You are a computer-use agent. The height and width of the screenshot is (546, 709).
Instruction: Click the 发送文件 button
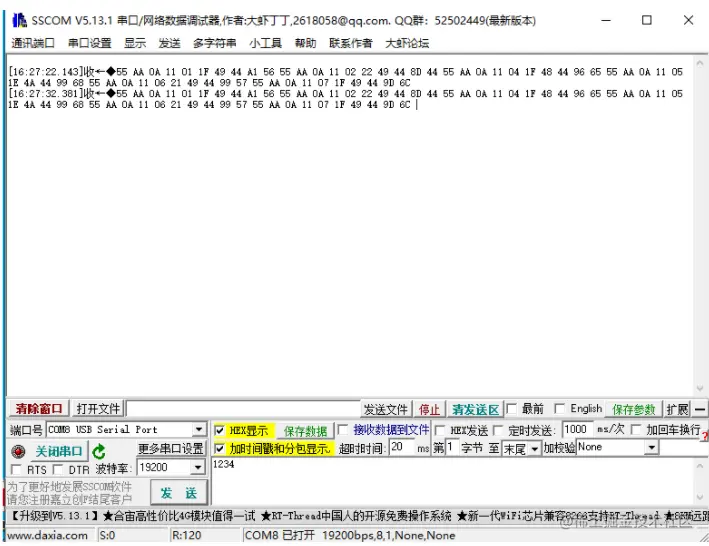(386, 410)
